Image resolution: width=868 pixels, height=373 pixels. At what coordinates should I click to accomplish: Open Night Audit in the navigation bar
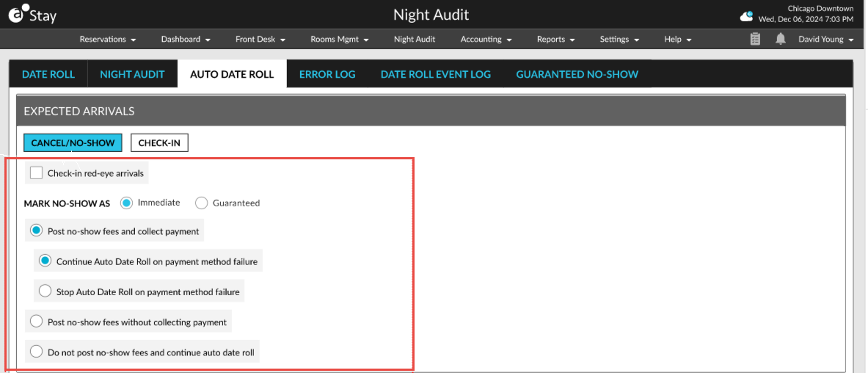(415, 40)
